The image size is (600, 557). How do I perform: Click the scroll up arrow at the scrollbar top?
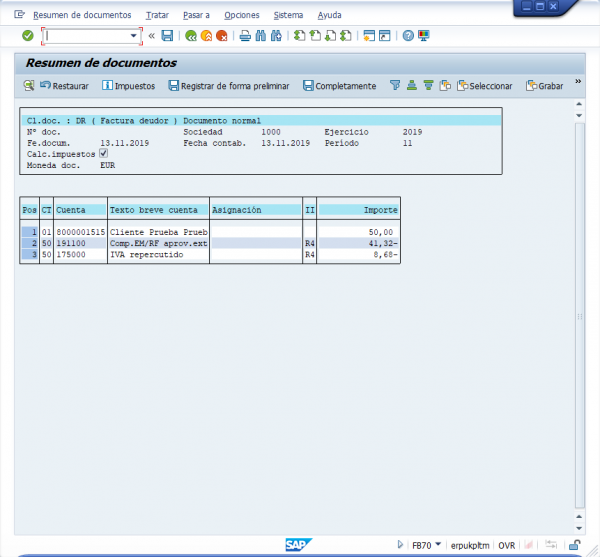pos(579,104)
